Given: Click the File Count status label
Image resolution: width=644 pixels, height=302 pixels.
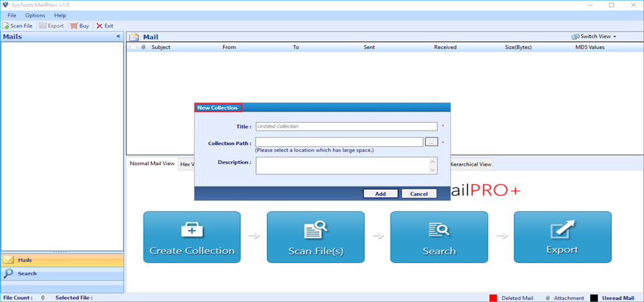Looking at the screenshot, I should point(17,297).
